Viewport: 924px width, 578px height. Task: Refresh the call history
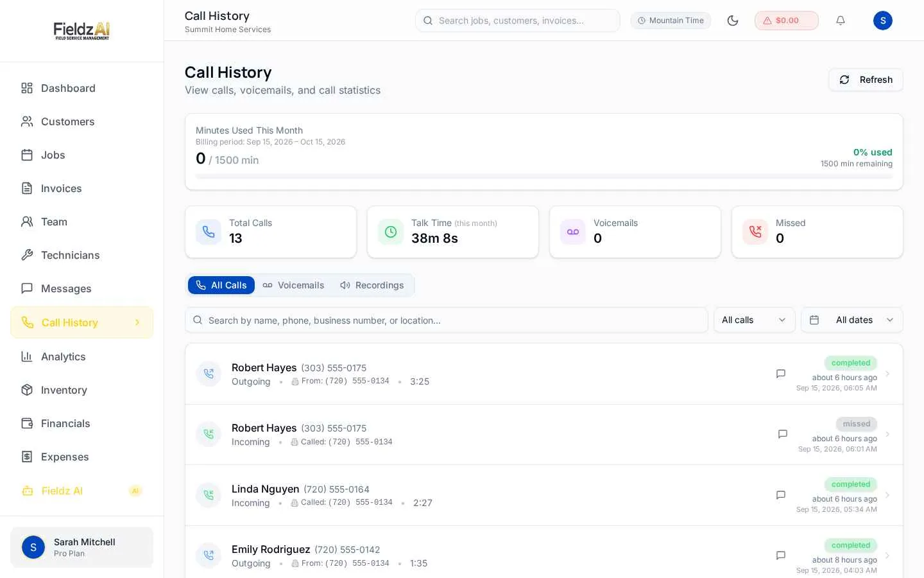pos(866,80)
